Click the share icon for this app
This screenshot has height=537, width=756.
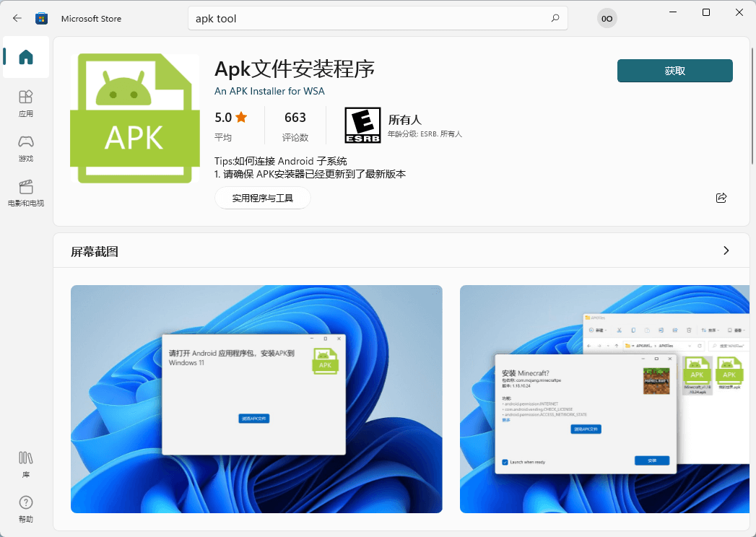[x=721, y=198]
